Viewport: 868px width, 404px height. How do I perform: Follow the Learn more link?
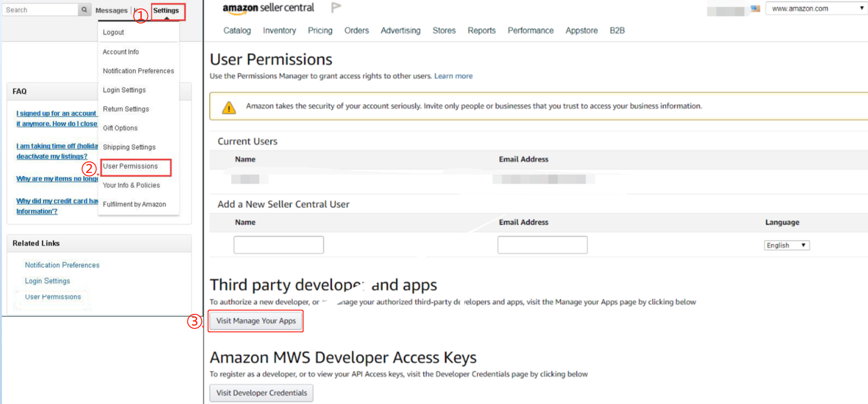[x=453, y=76]
